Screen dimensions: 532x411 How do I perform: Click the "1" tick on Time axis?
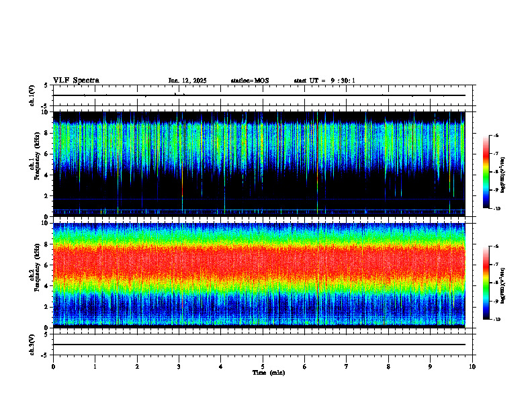(95, 367)
